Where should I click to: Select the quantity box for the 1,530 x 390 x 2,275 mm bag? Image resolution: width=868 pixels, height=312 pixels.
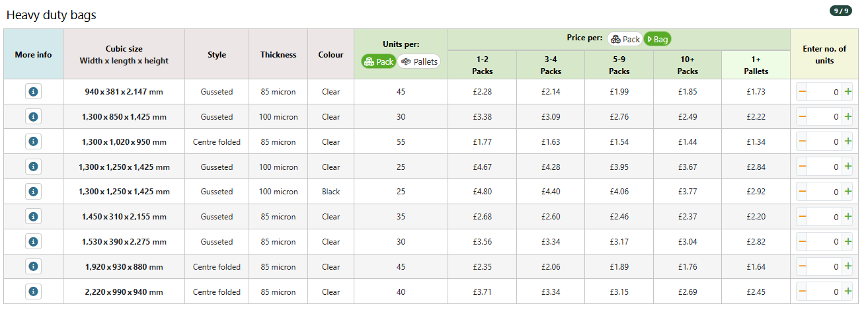coord(825,241)
